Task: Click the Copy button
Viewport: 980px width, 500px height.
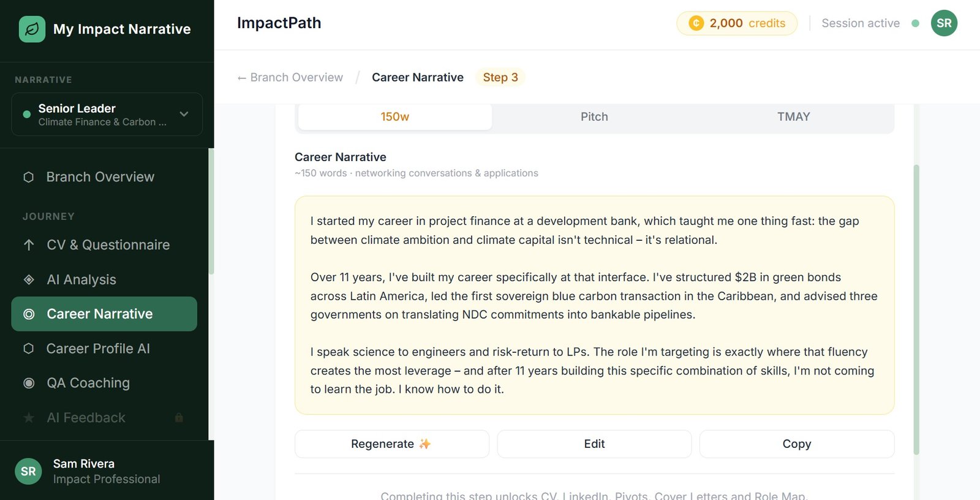Action: pos(796,444)
